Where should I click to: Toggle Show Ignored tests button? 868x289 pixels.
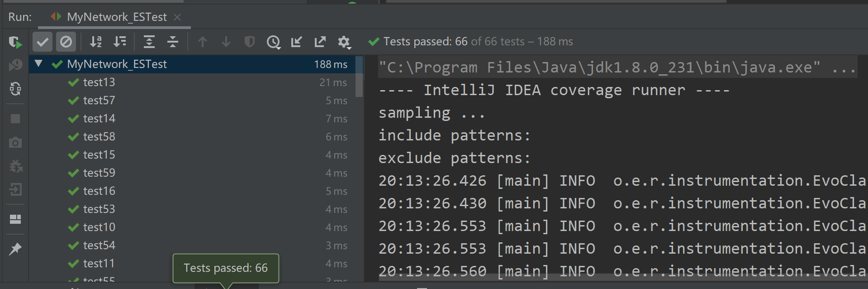pos(66,42)
